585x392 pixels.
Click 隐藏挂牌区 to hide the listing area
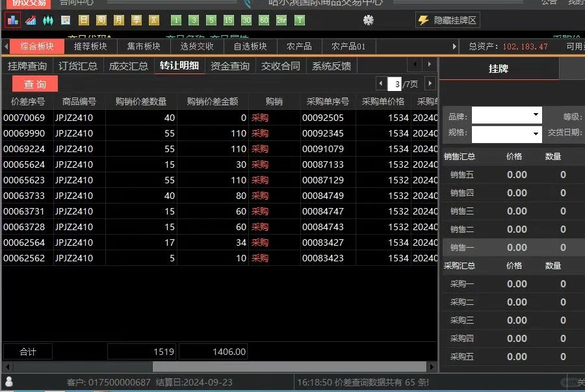(x=456, y=20)
